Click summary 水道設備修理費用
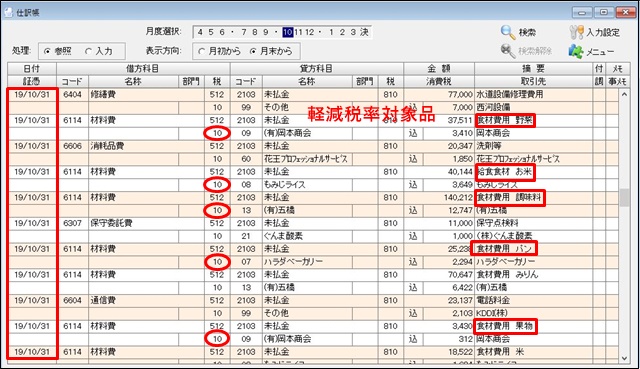 [509, 94]
